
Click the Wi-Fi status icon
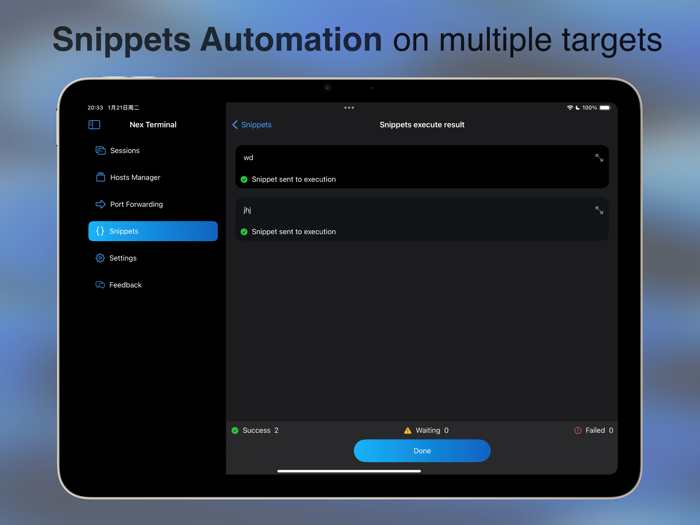tap(570, 108)
